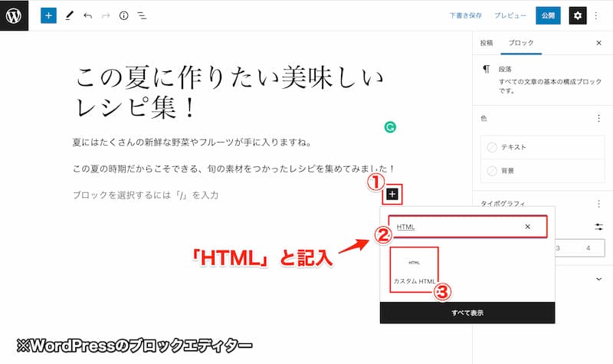The height and width of the screenshot is (364, 613).
Task: Click the blue block inserter plus button
Action: (x=48, y=15)
